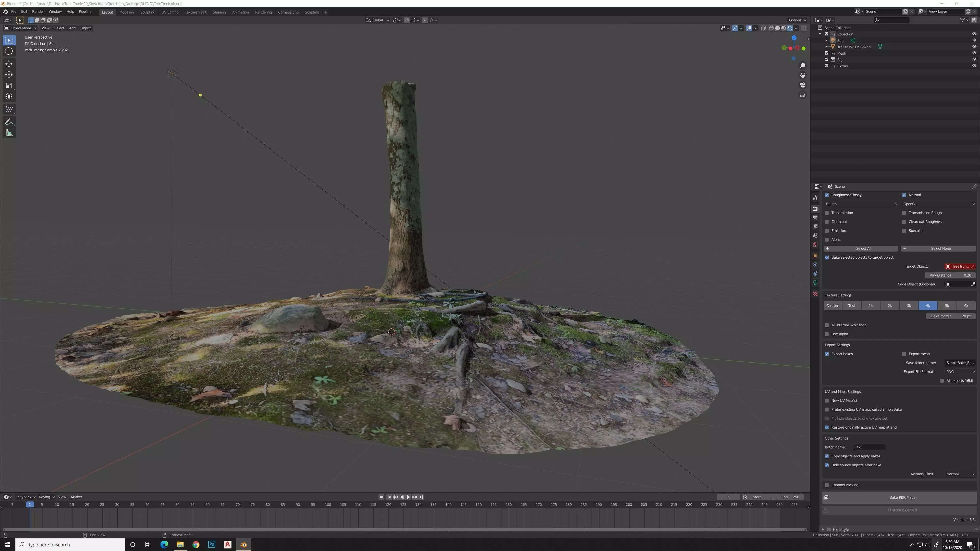This screenshot has width=980, height=551.
Task: Toggle X-ray view icon
Action: [x=763, y=28]
